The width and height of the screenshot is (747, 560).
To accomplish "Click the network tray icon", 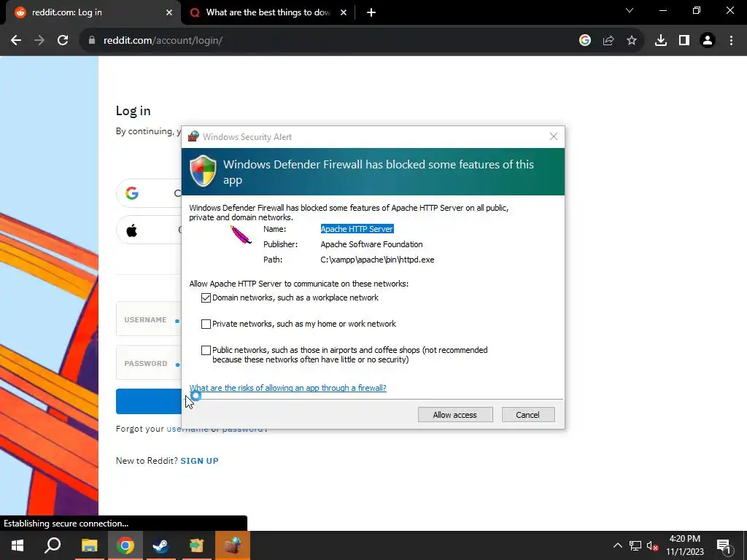I will [x=635, y=545].
